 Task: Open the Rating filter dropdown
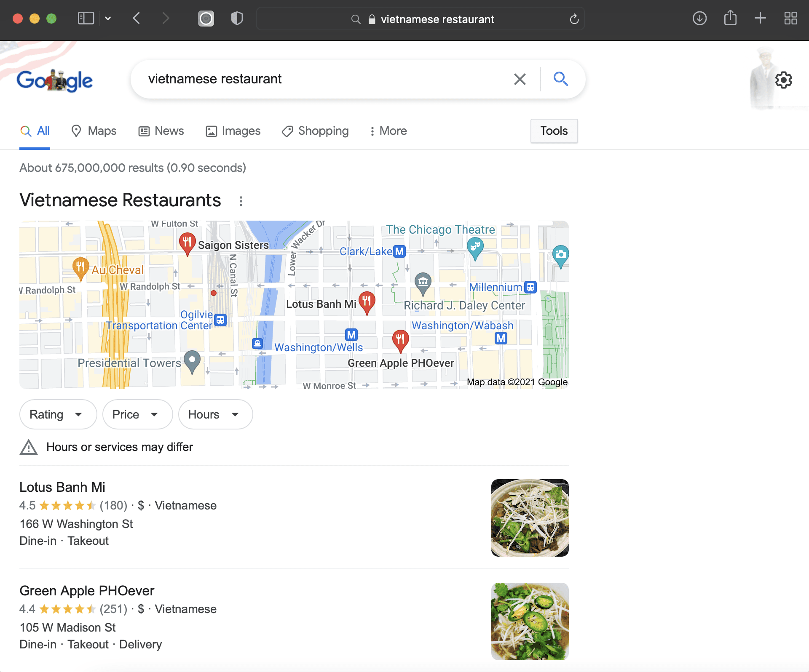[x=58, y=414]
